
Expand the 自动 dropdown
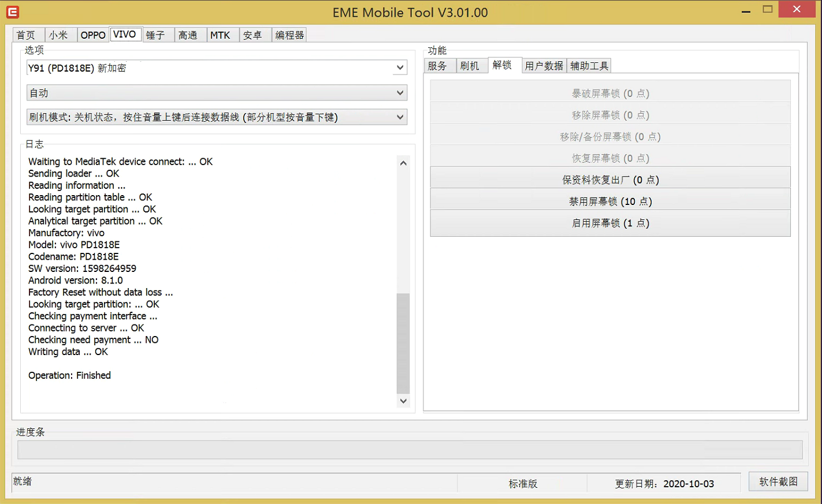pos(217,92)
